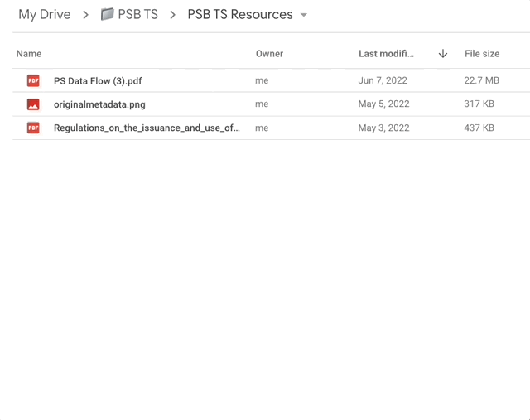Click Jun 7, 2022 date in first row
Viewport: 530px width, 420px height.
point(383,80)
